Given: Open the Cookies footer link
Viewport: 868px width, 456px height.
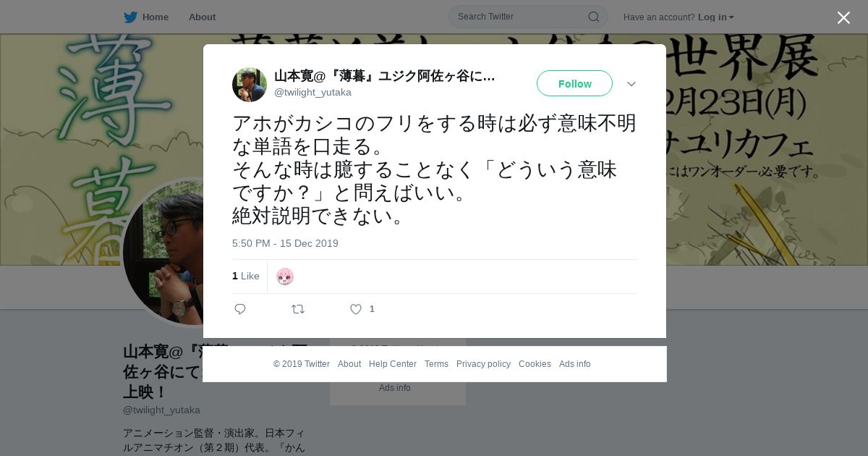Looking at the screenshot, I should pyautogui.click(x=535, y=364).
